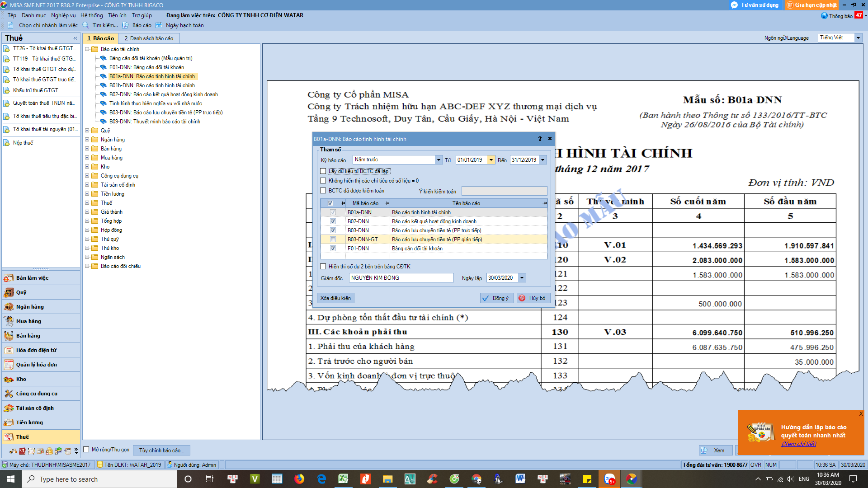Screen dimensions: 868x488
Task: Click Xóa điều kiện button
Action: pyautogui.click(x=335, y=298)
